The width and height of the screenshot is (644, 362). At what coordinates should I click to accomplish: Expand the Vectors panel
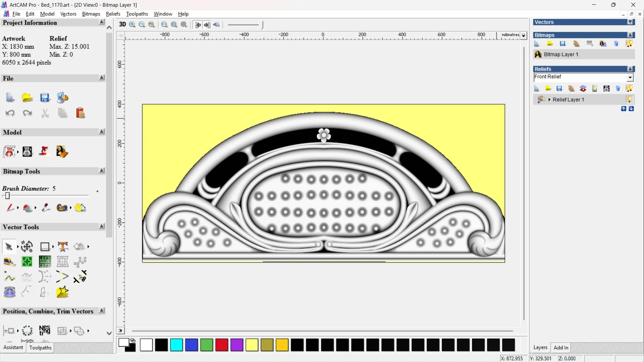(631, 22)
